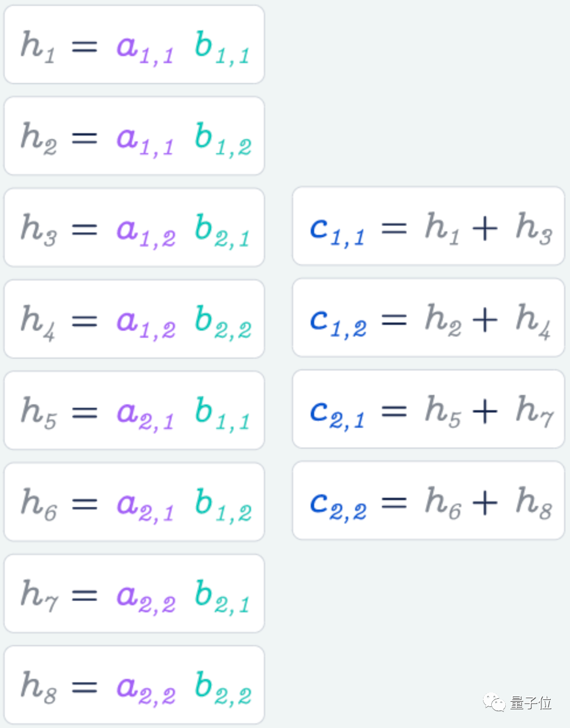The image size is (570, 728).
Task: Select the h1 = a1,1 b1,1 formula card
Action: click(134, 45)
